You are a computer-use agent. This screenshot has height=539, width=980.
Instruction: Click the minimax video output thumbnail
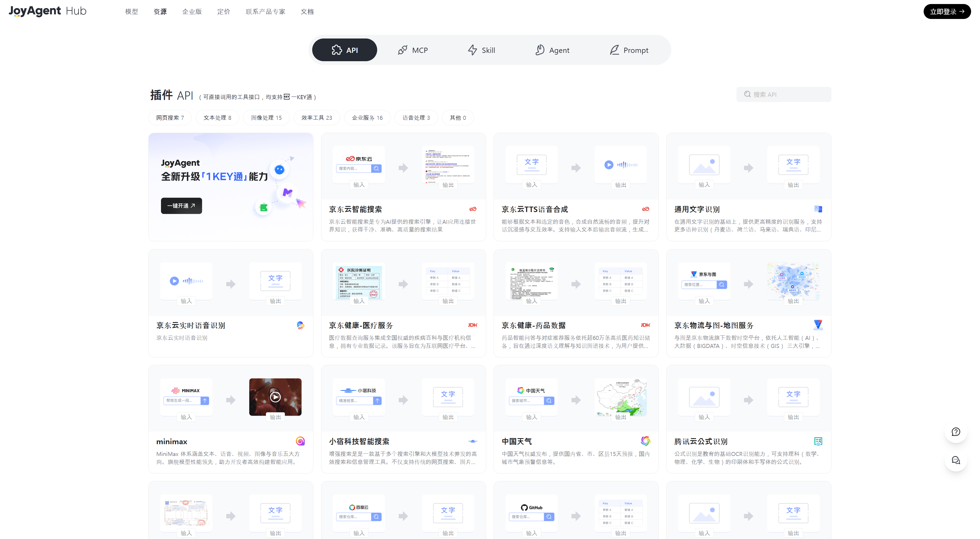click(275, 397)
